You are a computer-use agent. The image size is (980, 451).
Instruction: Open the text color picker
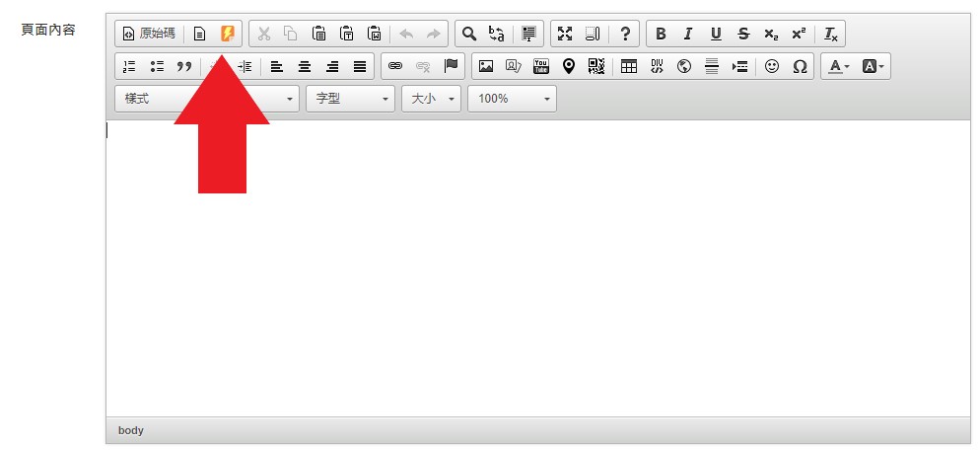pyautogui.click(x=839, y=66)
